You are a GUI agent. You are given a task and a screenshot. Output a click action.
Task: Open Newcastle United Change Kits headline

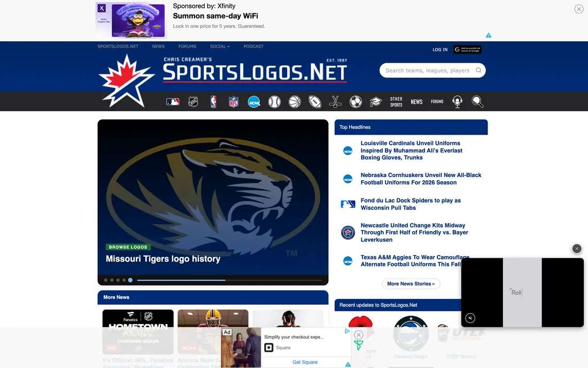coord(414,233)
